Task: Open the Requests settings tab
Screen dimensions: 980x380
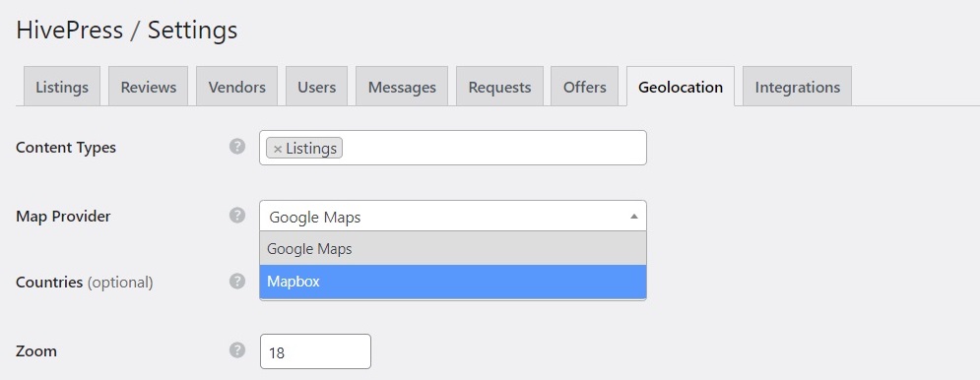Action: pyautogui.click(x=499, y=87)
